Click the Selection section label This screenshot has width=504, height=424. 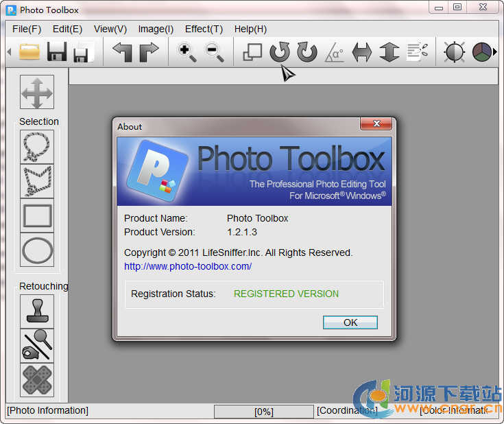[x=39, y=121]
